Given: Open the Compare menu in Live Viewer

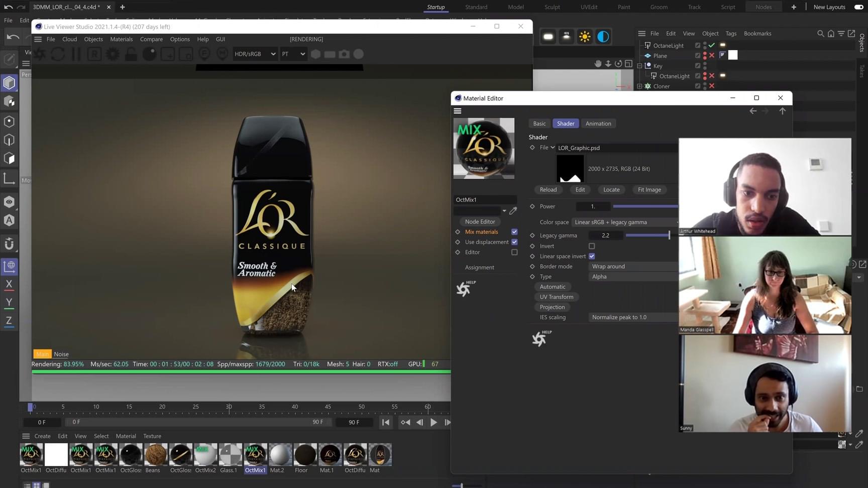Looking at the screenshot, I should (x=151, y=39).
